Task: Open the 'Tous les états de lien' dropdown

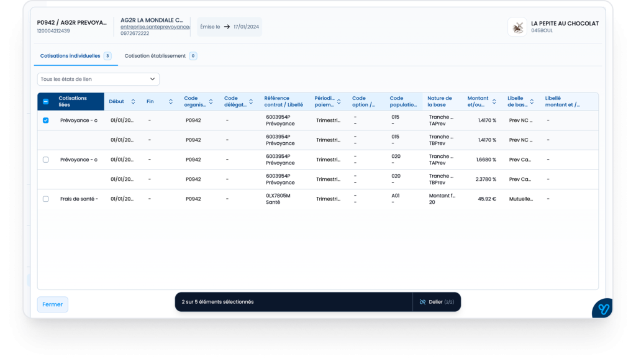Action: click(x=98, y=79)
